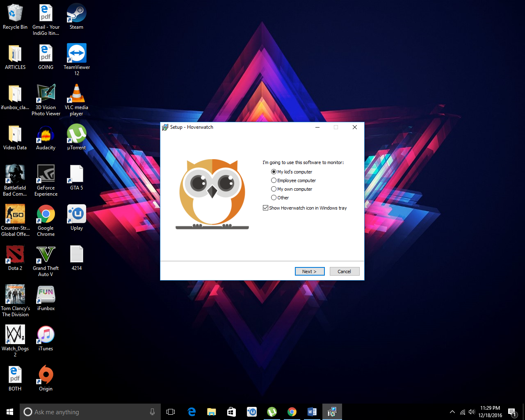Toggle Show Hoverwatch icon in Windows tray

point(305,208)
